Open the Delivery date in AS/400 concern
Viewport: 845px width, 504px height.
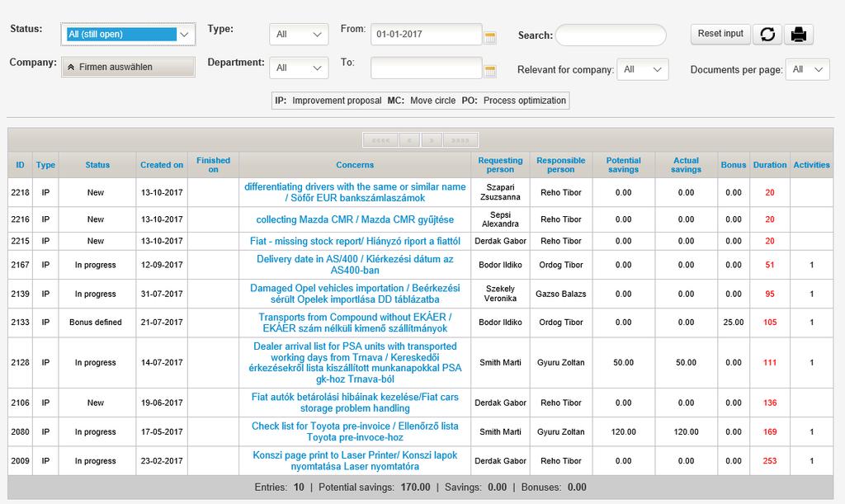coord(355,265)
